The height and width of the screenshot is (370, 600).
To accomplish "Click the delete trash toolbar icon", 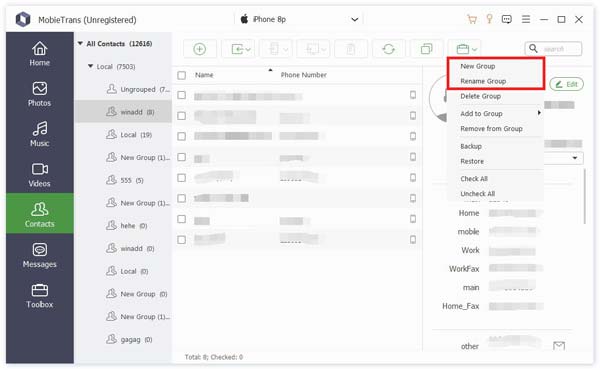I will point(351,49).
